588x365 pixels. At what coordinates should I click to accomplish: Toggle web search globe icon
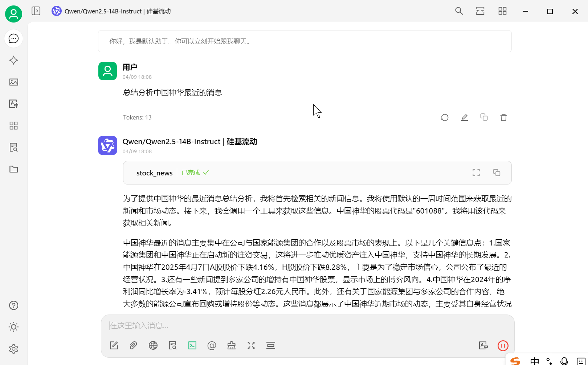pos(153,345)
